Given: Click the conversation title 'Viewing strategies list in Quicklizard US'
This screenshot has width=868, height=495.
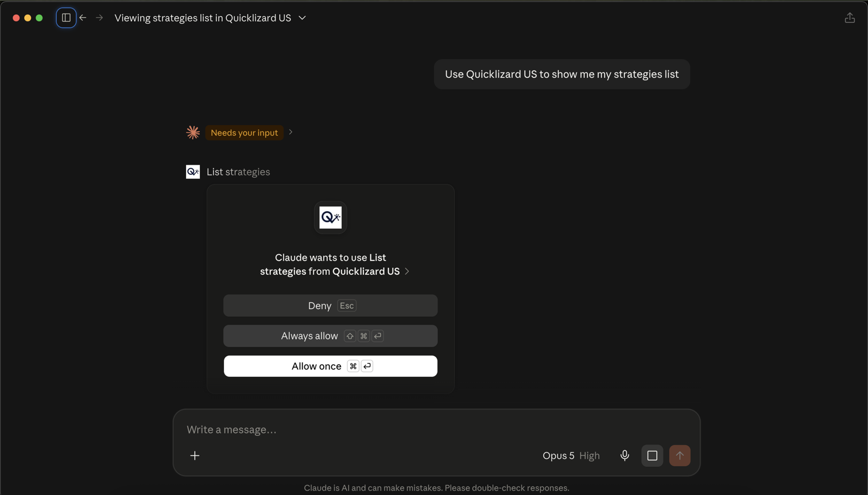Looking at the screenshot, I should click(x=203, y=18).
